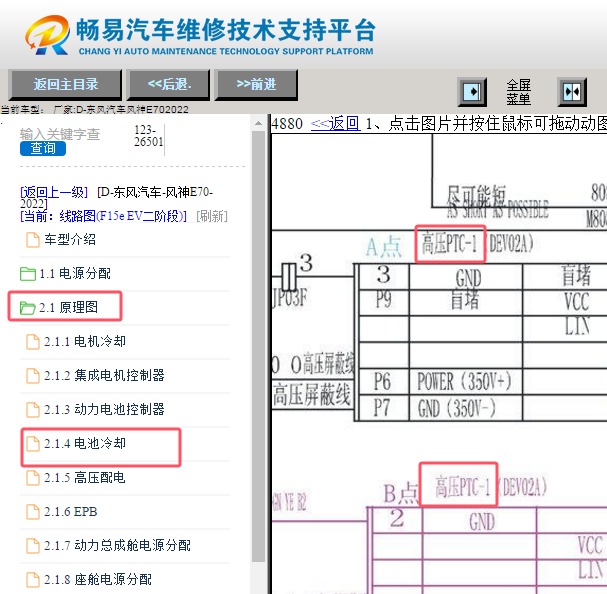Viewport: 607px width, 594px height.
Task: Click the single-arrow panel icon left of 全屏菜单
Action: point(472,92)
